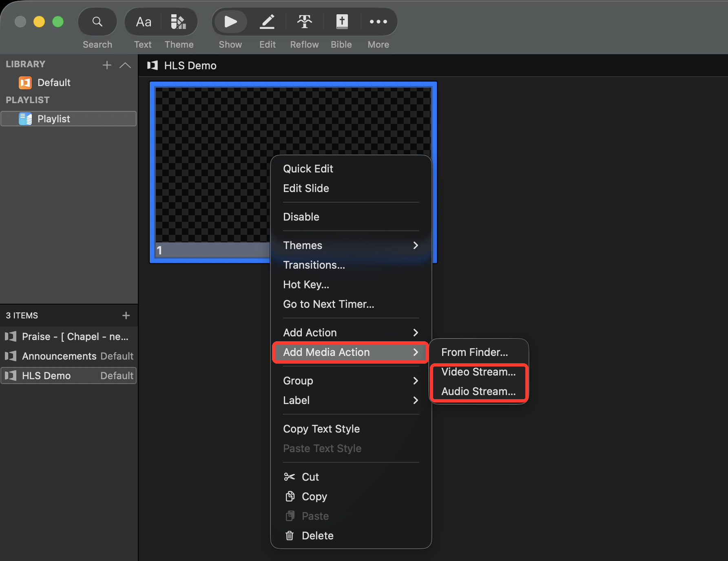Select Audio Stream... in submenu

(x=479, y=391)
